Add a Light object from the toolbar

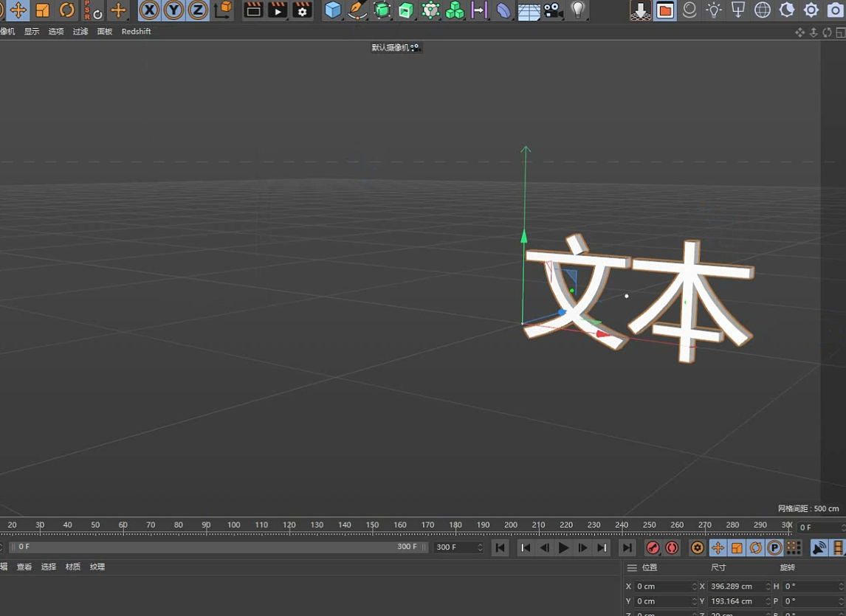coord(577,11)
